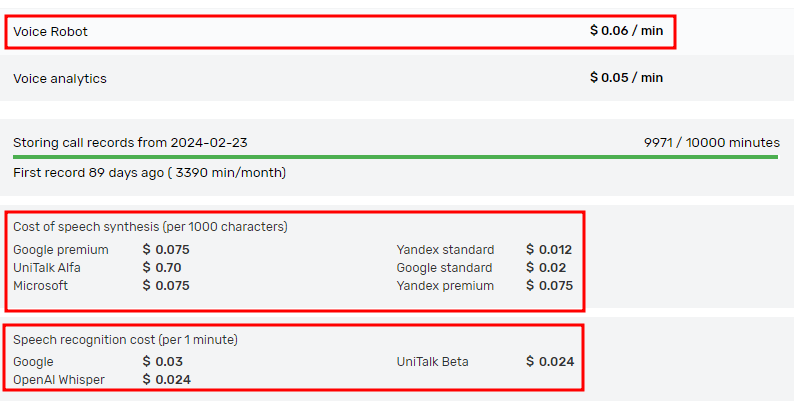
Task: Select the Yandex premium synthesis entry
Action: (x=445, y=286)
